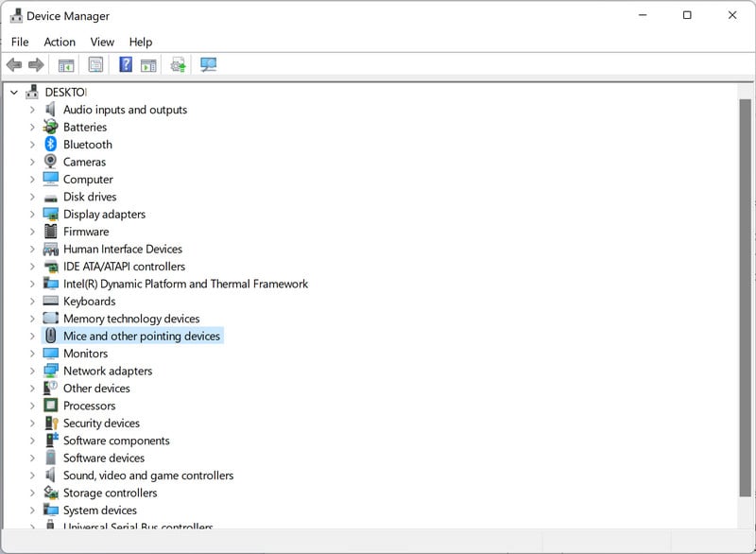Click the Processors chip icon
Screen dimensions: 756x554
click(x=51, y=405)
